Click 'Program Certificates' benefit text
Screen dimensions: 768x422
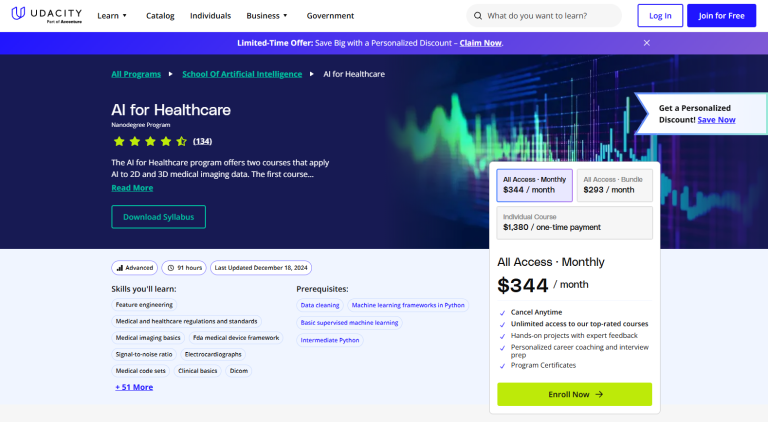(543, 365)
